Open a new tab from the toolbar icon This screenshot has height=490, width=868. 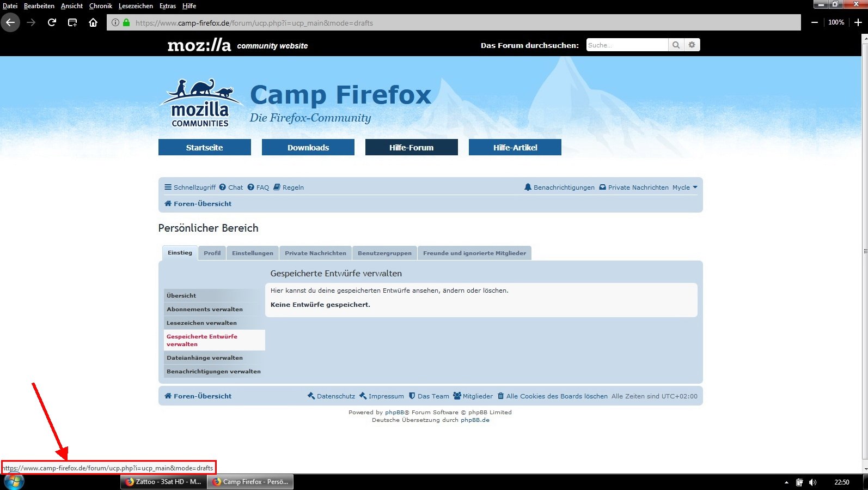pyautogui.click(x=72, y=22)
